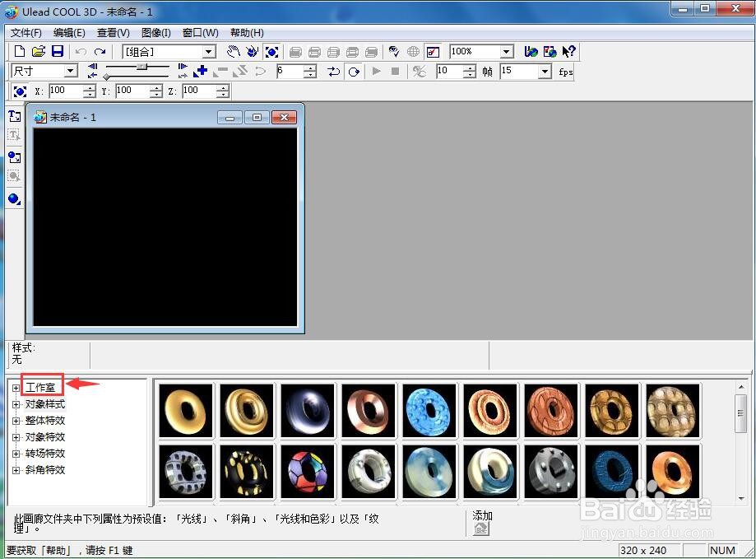The height and width of the screenshot is (559, 756).
Task: Expand the 转场特效 tree node
Action: [x=16, y=454]
